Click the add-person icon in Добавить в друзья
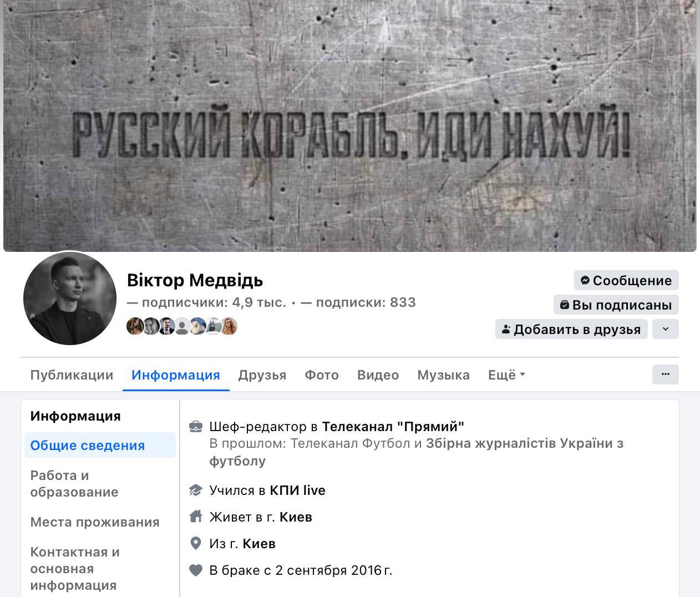The image size is (700, 597). click(506, 330)
